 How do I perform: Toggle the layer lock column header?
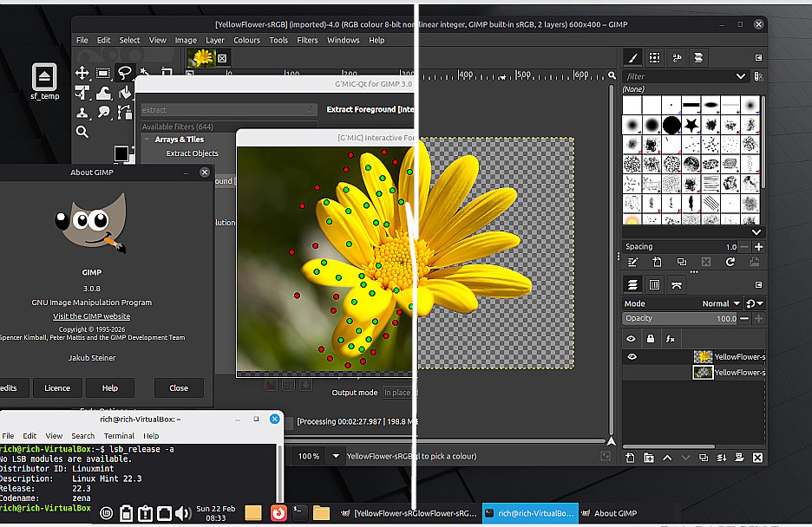(x=651, y=339)
